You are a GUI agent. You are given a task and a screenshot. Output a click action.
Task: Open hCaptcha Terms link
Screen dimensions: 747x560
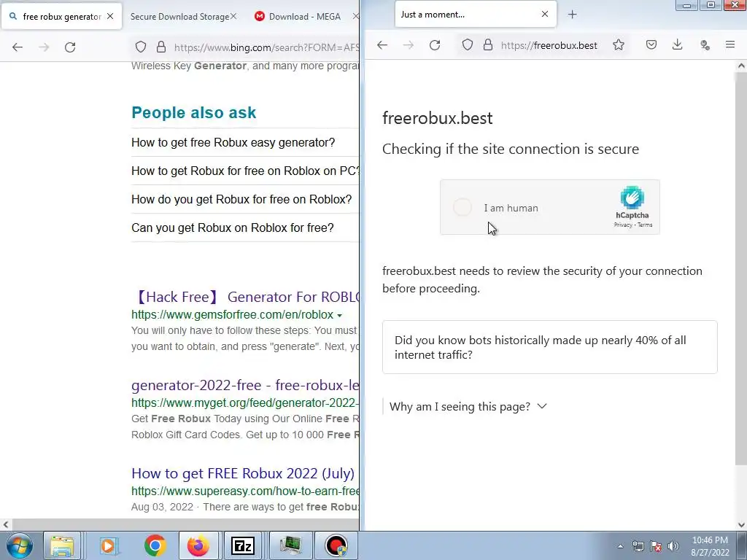tap(645, 225)
